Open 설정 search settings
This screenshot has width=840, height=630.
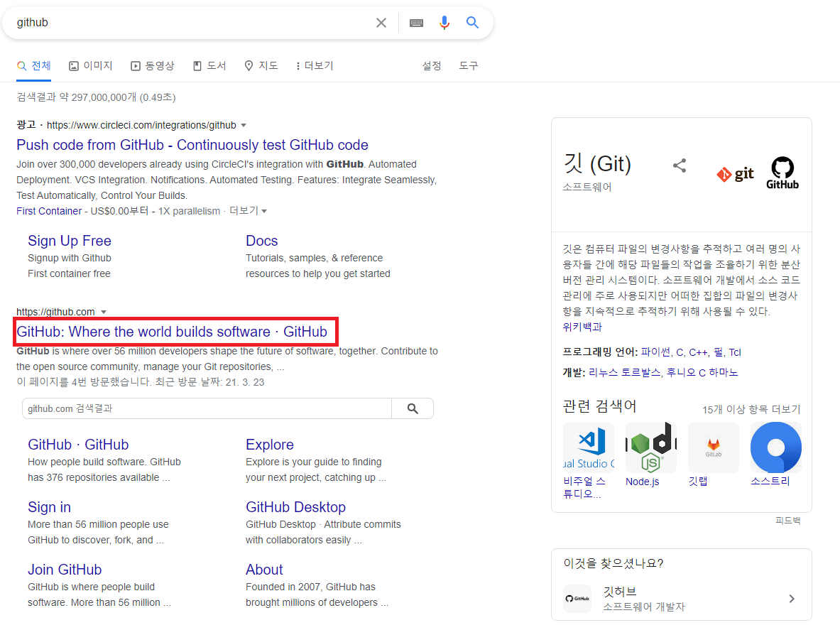[431, 66]
